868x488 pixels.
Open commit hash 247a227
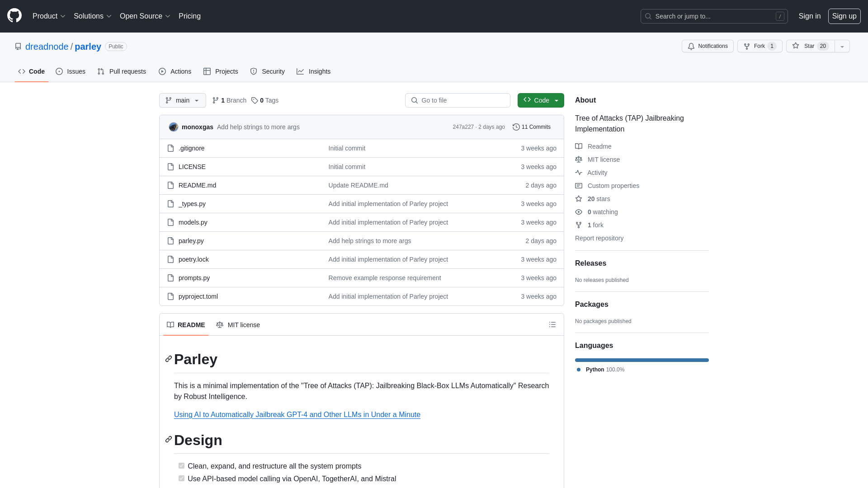point(463,127)
